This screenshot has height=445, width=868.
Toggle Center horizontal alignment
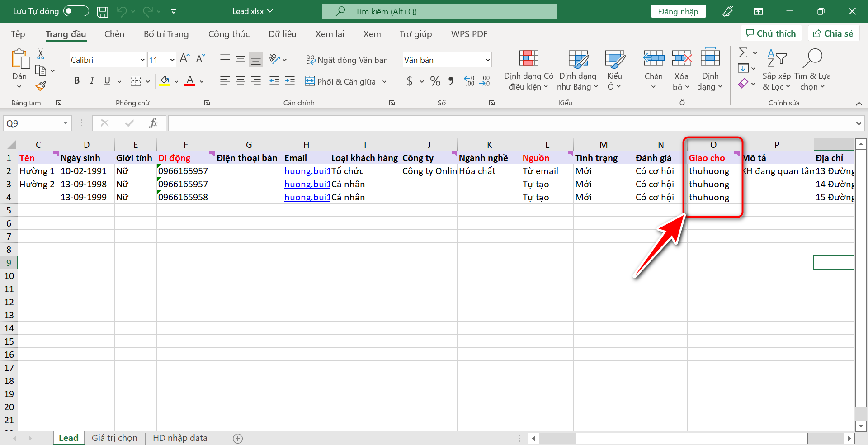pyautogui.click(x=240, y=81)
